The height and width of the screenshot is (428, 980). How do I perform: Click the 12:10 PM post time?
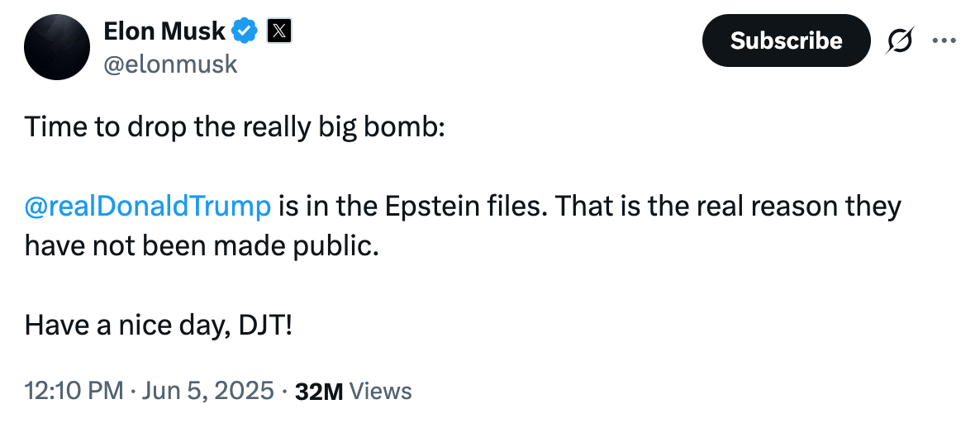pos(74,391)
